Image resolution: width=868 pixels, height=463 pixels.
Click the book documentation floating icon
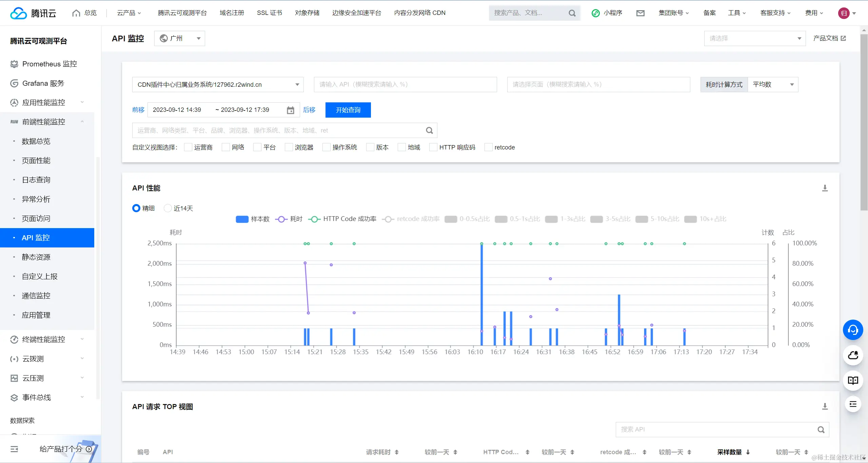(853, 380)
